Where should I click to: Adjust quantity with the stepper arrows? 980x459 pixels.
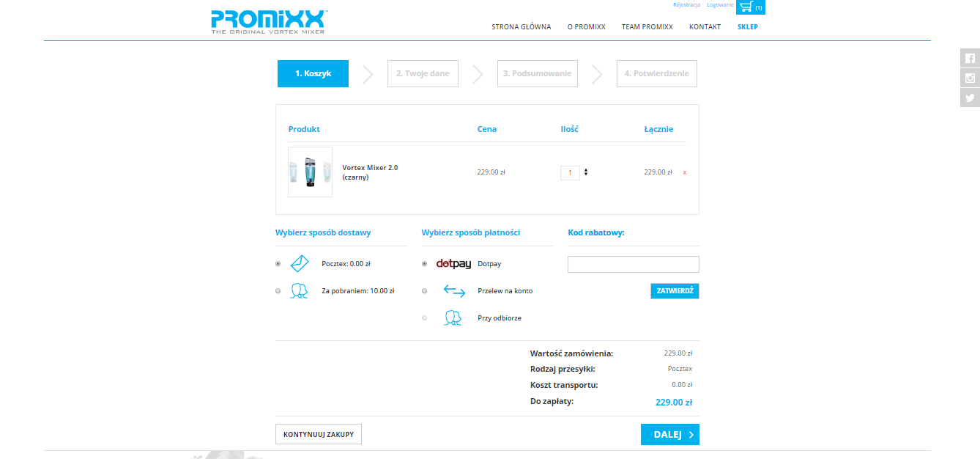[x=586, y=172]
